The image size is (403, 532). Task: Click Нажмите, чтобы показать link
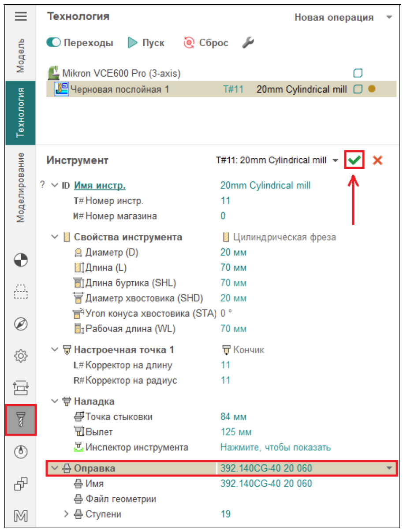tap(275, 447)
